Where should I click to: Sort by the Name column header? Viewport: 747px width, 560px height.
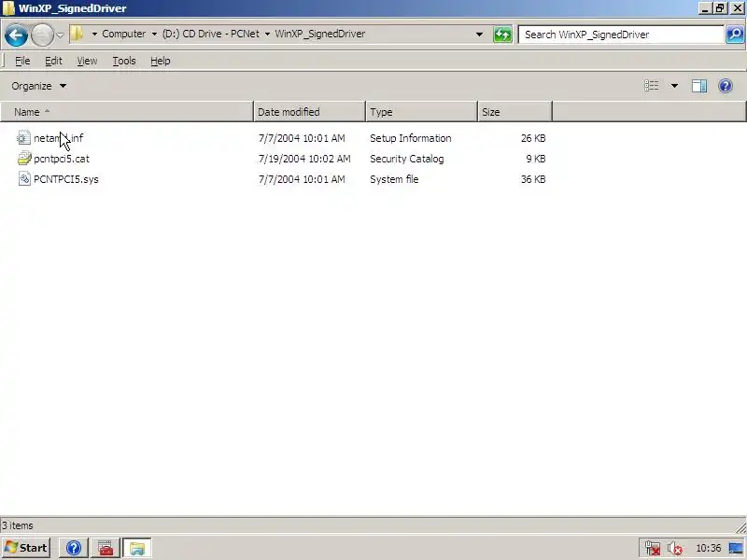(x=127, y=112)
